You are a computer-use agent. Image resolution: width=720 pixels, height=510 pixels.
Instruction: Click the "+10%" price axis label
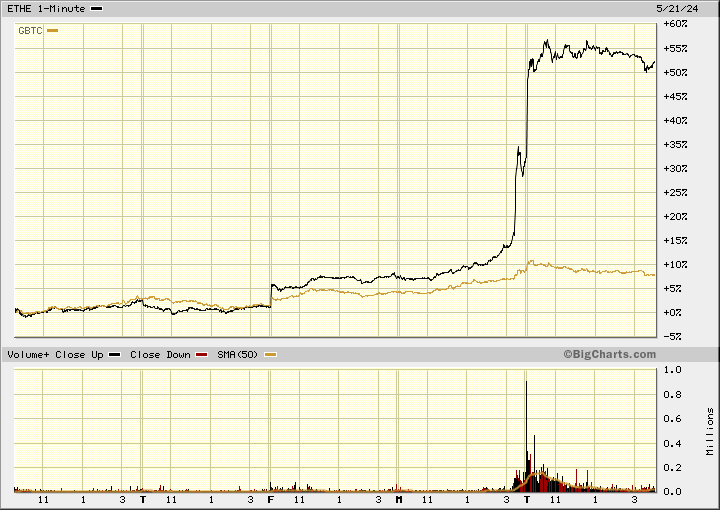(x=675, y=264)
